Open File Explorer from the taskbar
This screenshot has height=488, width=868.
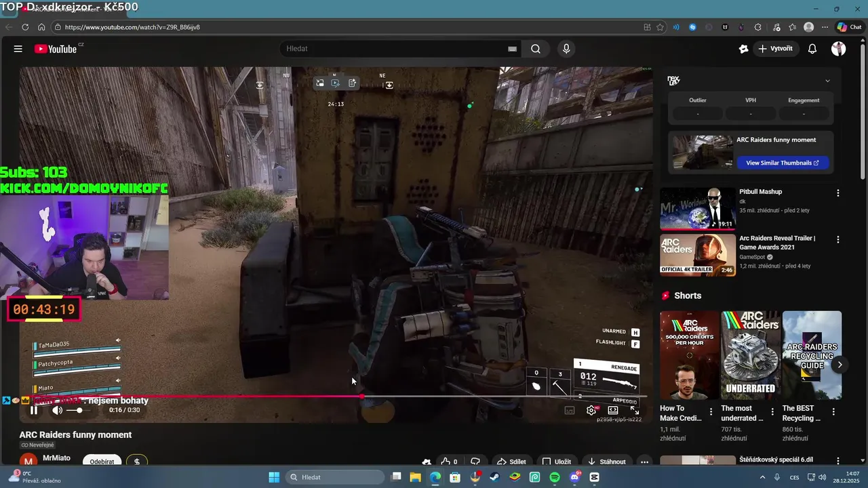[415, 477]
